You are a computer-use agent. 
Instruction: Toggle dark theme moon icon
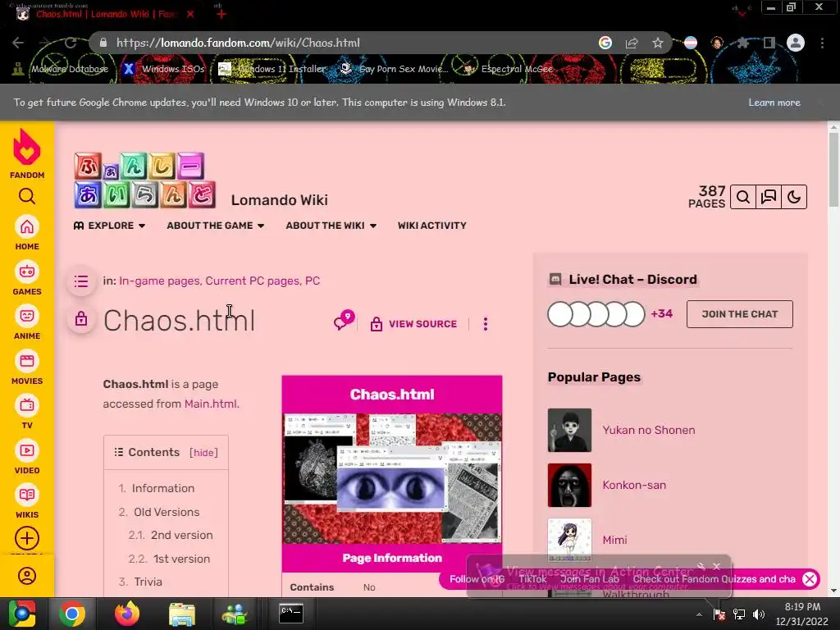(x=794, y=197)
